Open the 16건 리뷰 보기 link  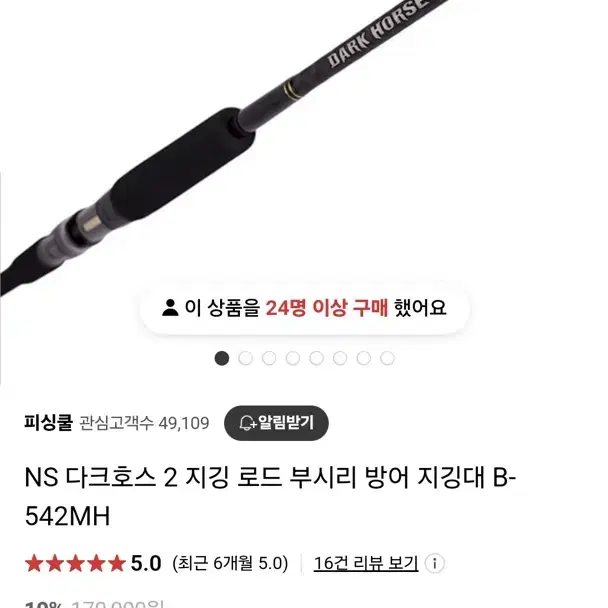pyautogui.click(x=366, y=563)
